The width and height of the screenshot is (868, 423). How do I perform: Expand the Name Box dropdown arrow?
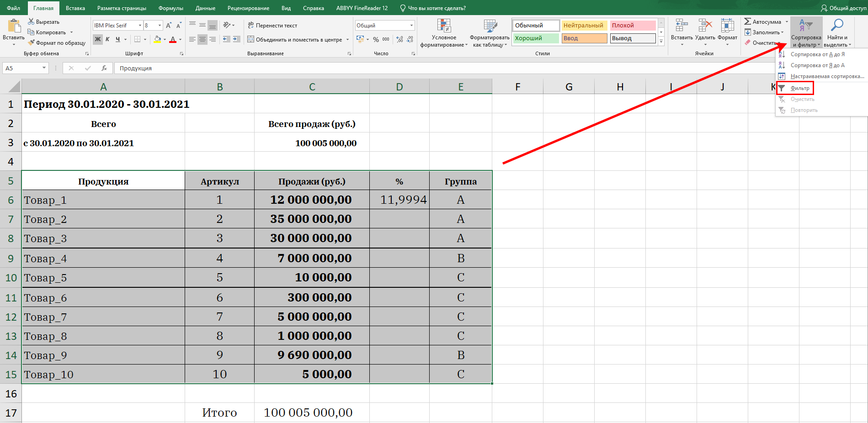pyautogui.click(x=44, y=68)
